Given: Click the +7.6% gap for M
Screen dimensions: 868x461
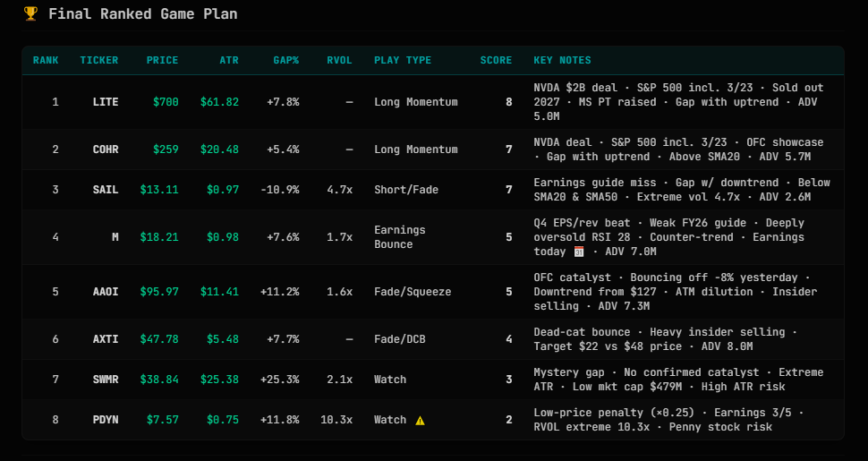Looking at the screenshot, I should point(284,238).
